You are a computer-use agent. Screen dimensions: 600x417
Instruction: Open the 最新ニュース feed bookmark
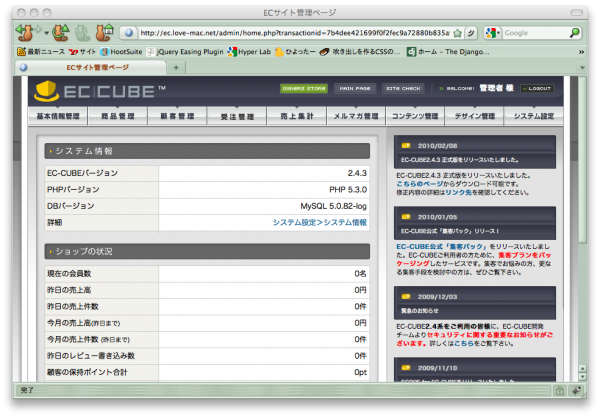(x=41, y=52)
